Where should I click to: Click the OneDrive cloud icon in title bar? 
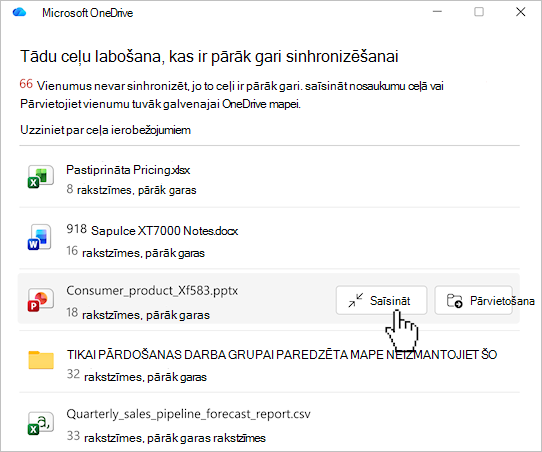click(x=19, y=12)
